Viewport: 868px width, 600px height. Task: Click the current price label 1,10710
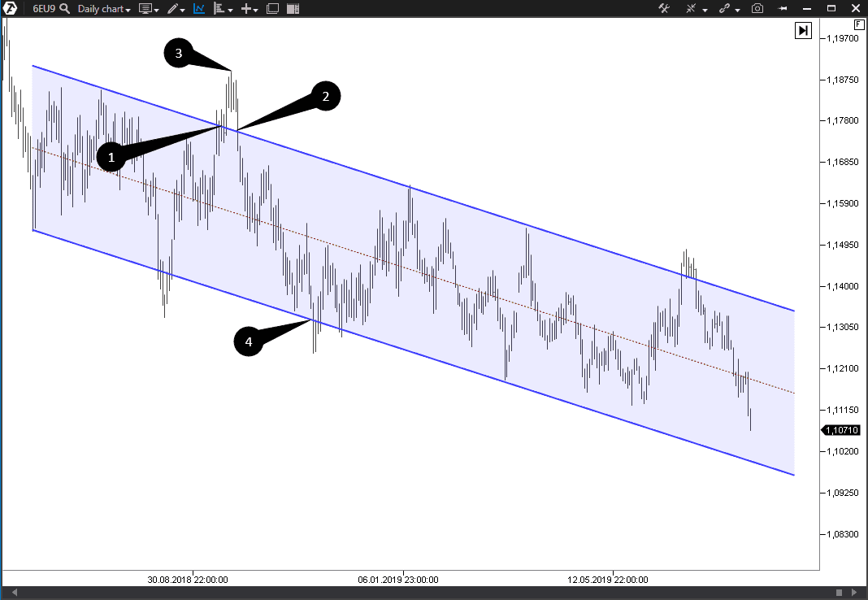click(x=841, y=430)
